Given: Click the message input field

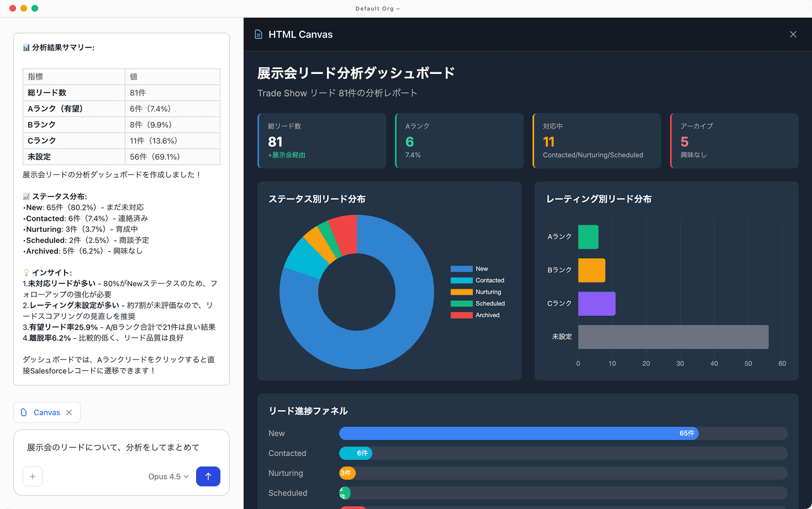Looking at the screenshot, I should (121, 448).
